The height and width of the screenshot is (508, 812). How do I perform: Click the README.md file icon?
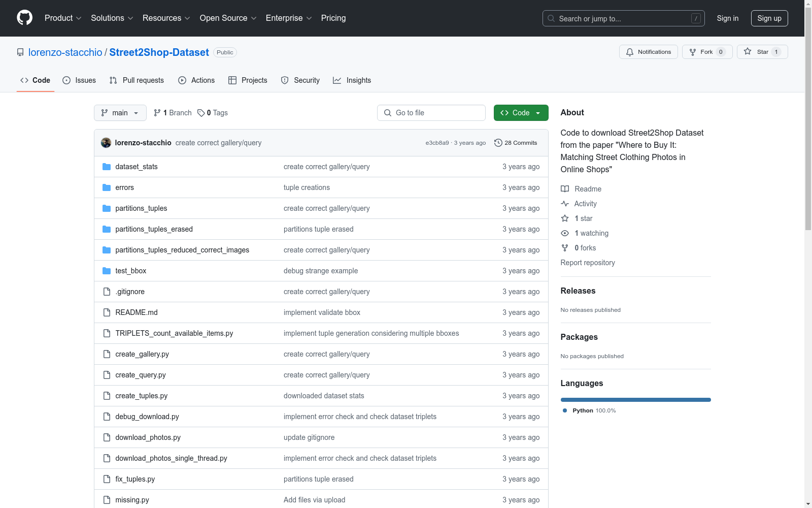pyautogui.click(x=107, y=312)
